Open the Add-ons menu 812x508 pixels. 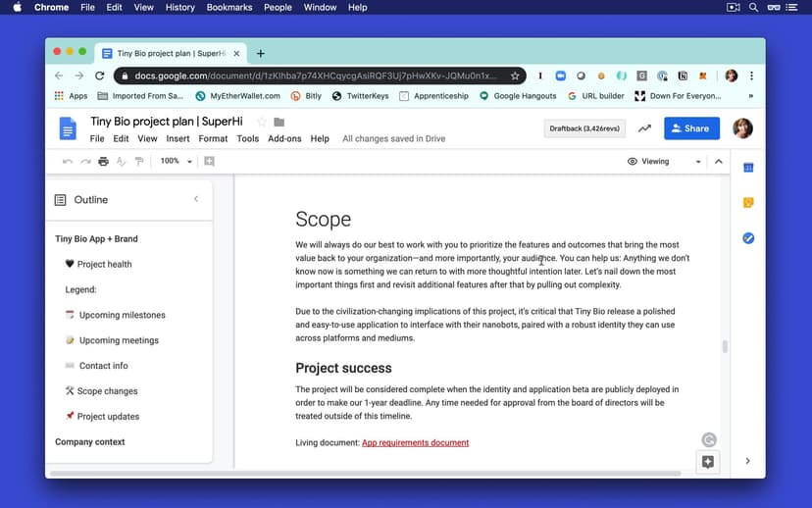coord(284,138)
